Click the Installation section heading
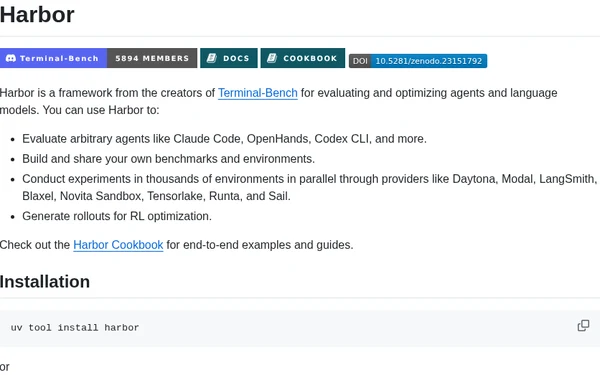Image resolution: width=600 pixels, height=375 pixels. click(x=45, y=282)
